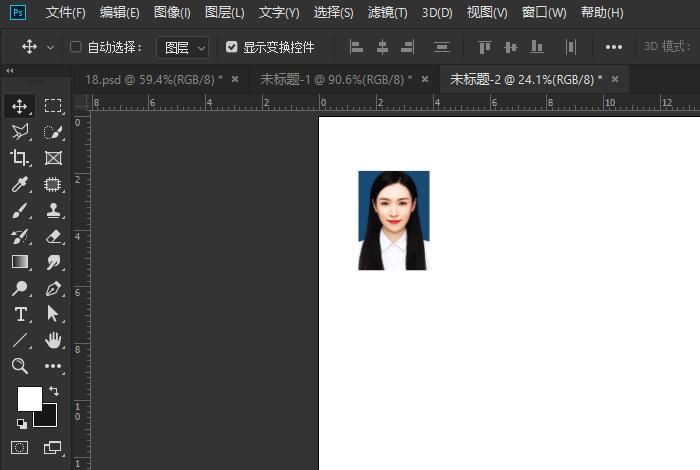Screen dimensions: 700x470
Task: Select the Gradient tool
Action: 20,262
